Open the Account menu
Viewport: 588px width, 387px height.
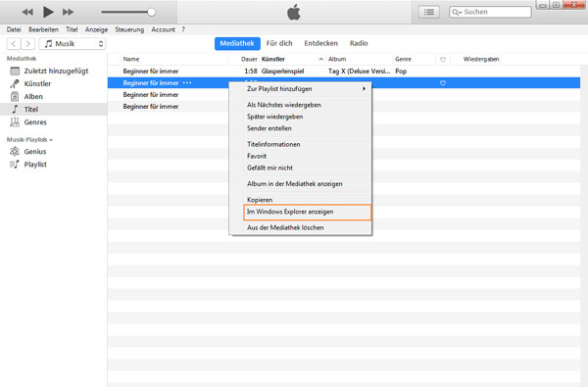163,29
